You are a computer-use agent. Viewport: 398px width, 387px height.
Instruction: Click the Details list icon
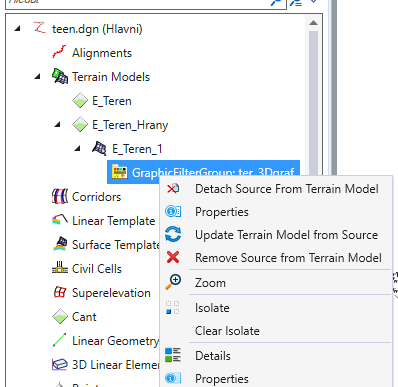pyautogui.click(x=173, y=355)
